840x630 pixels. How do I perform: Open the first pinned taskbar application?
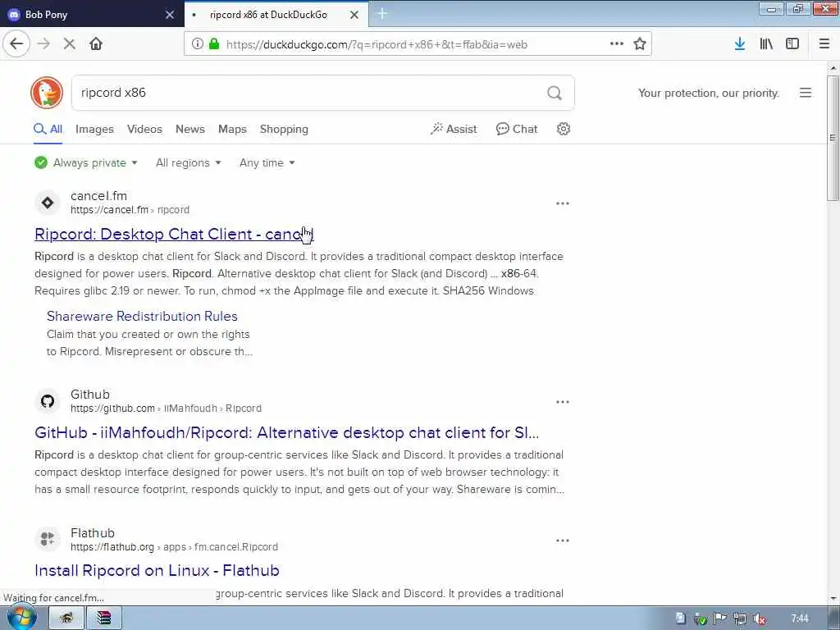tap(66, 619)
